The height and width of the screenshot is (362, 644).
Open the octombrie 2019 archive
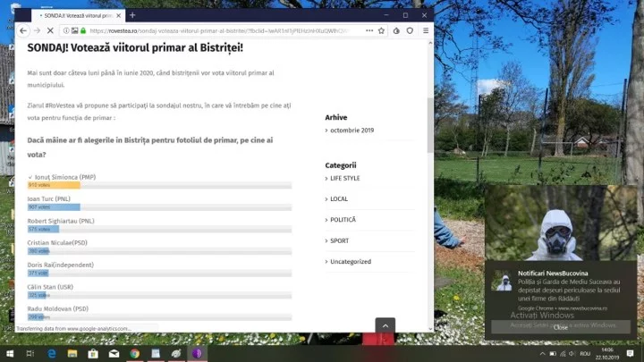[x=352, y=130]
